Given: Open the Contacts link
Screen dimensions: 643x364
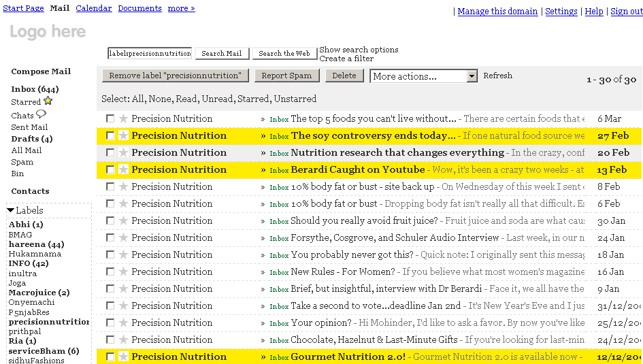Looking at the screenshot, I should [30, 191].
